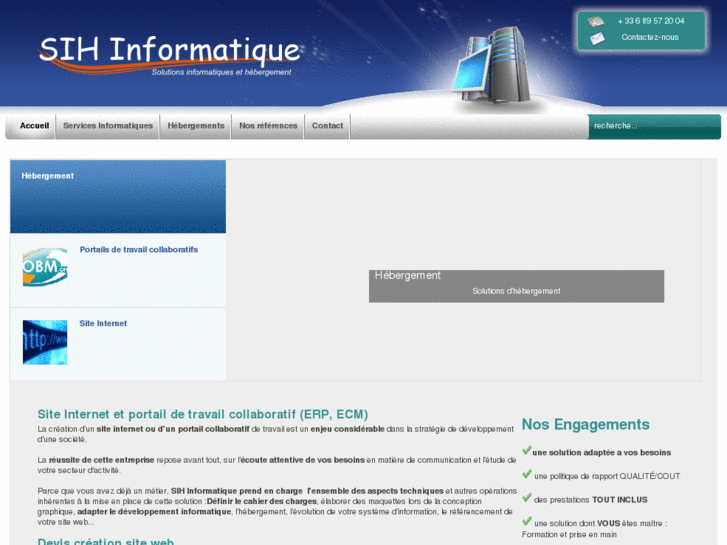Click the server and monitor header image

(492, 65)
